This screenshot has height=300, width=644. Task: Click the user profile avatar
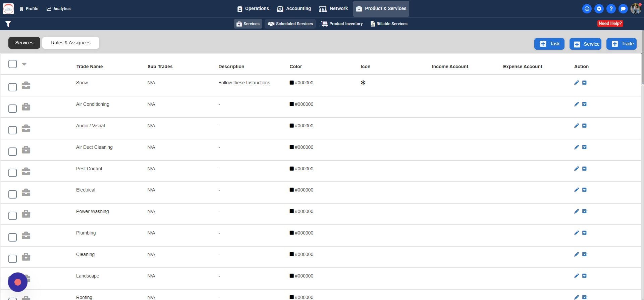pyautogui.click(x=636, y=9)
